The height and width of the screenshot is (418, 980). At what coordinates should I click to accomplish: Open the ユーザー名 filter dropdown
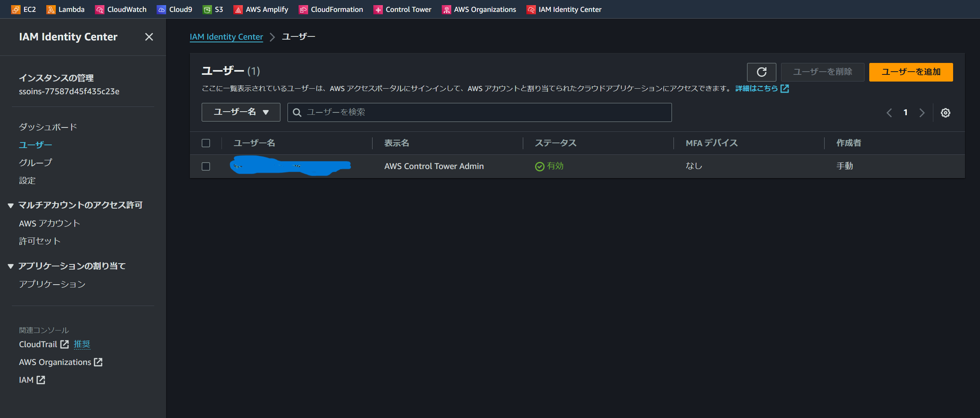[240, 112]
